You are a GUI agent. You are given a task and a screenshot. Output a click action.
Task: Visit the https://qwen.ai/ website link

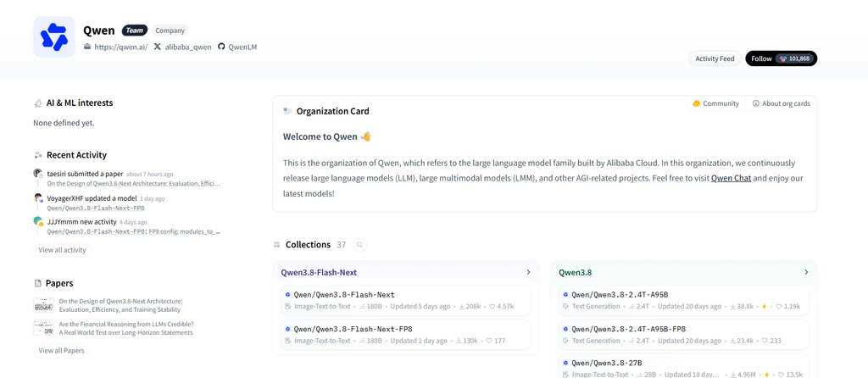click(x=115, y=47)
